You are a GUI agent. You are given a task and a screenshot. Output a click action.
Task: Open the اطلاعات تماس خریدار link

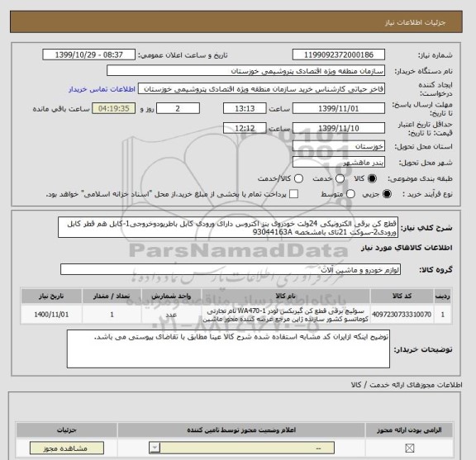pos(102,89)
